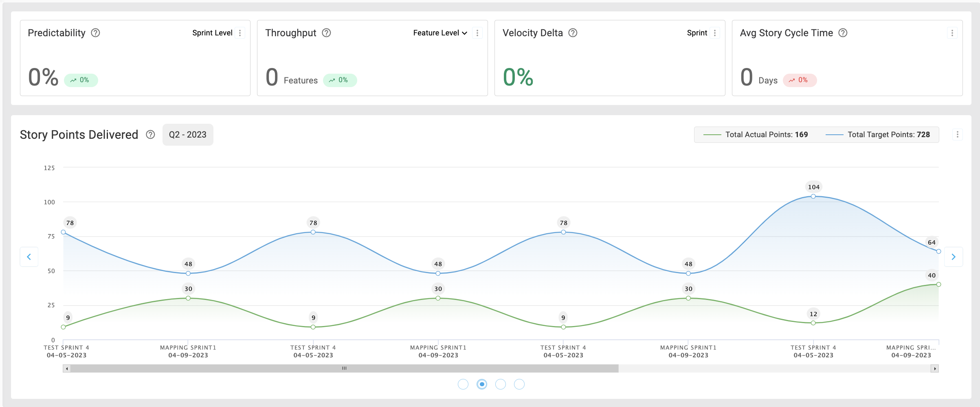The width and height of the screenshot is (980, 407).
Task: Click the truncated MAPPING SPRI... axis label
Action: tap(911, 348)
